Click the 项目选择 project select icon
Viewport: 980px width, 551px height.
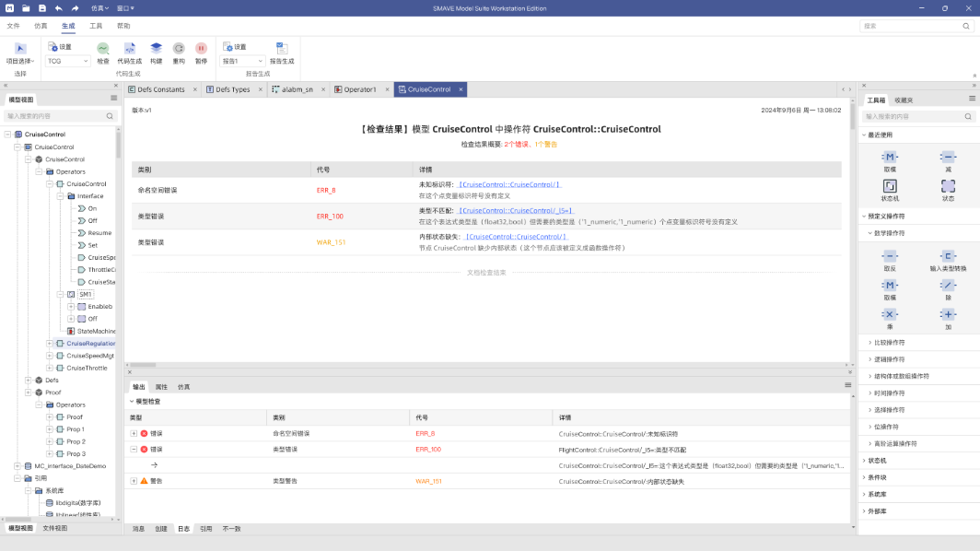point(20,48)
